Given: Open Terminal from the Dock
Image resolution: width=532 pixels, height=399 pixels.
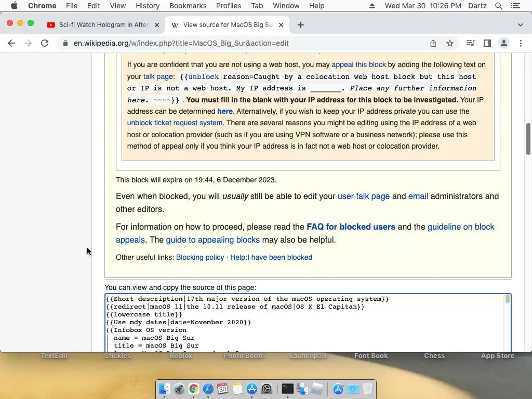Looking at the screenshot, I should (287, 389).
